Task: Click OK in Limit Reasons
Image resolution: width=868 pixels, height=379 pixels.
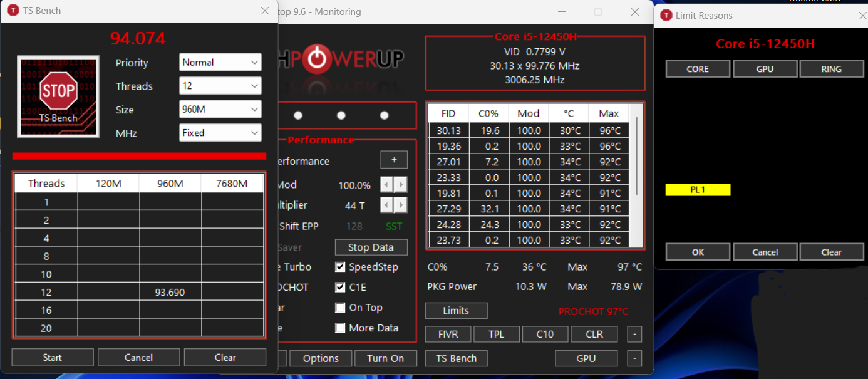Action: pos(698,252)
